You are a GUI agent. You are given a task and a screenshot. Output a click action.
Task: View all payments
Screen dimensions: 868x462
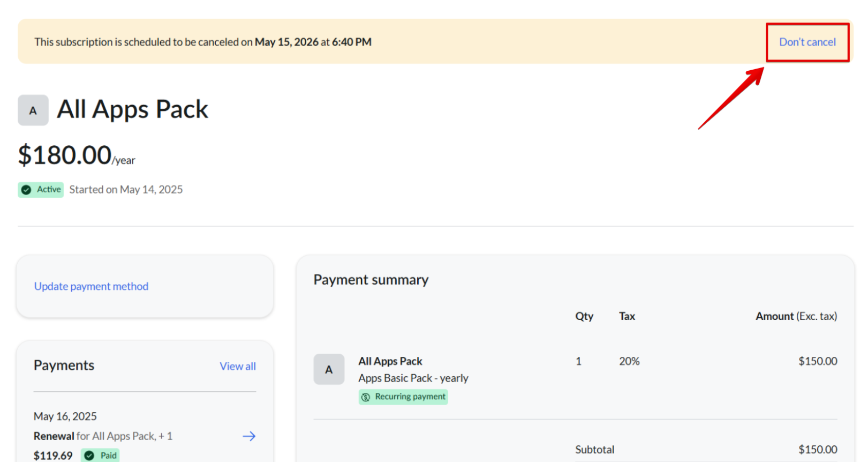237,366
